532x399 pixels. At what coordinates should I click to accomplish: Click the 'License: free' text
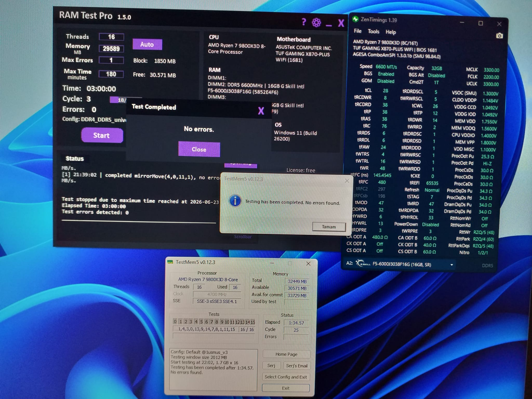click(301, 170)
